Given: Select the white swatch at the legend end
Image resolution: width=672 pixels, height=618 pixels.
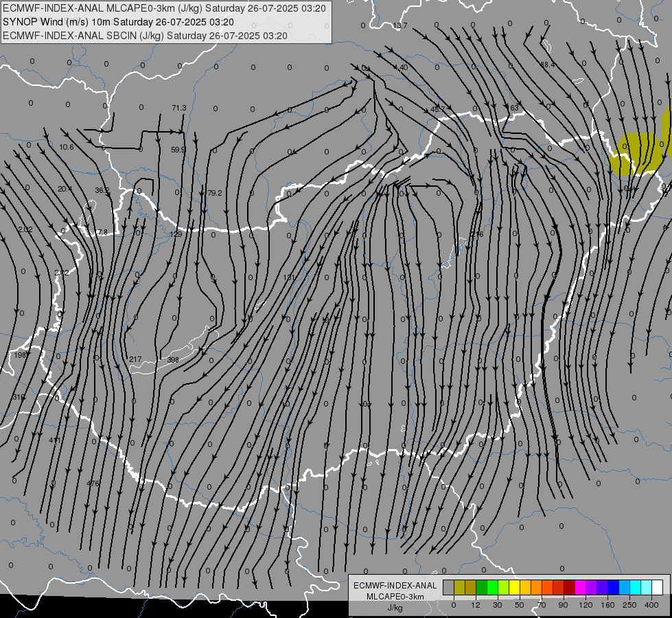Looking at the screenshot, I should pos(658,587).
